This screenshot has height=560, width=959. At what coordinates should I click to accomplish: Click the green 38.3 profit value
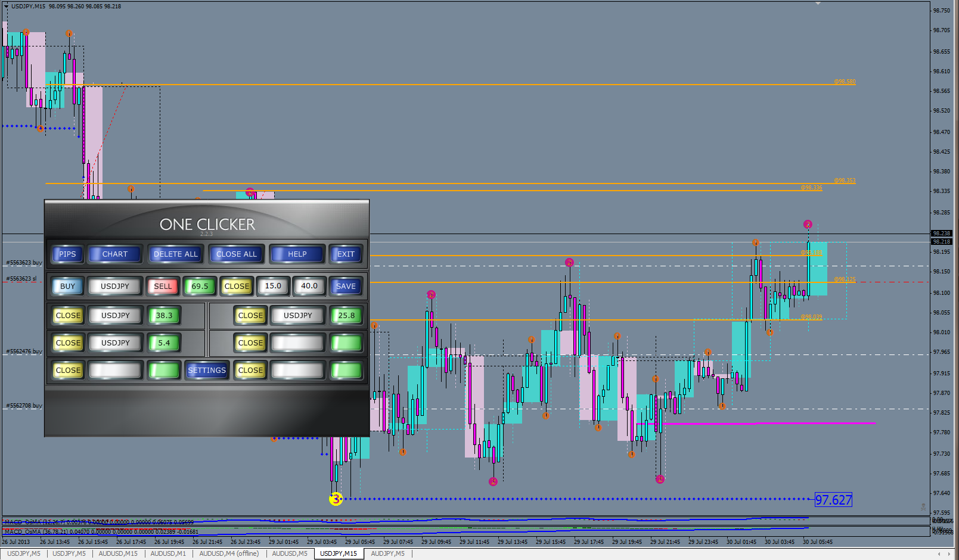click(x=164, y=316)
